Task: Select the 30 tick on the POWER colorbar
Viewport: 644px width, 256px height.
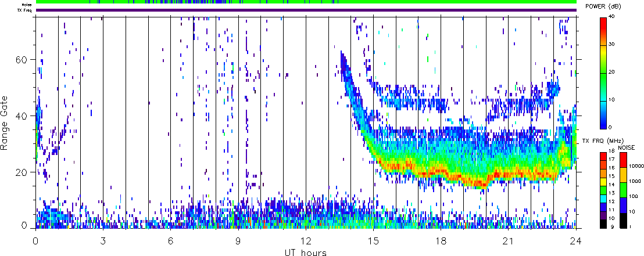Action: (613, 45)
